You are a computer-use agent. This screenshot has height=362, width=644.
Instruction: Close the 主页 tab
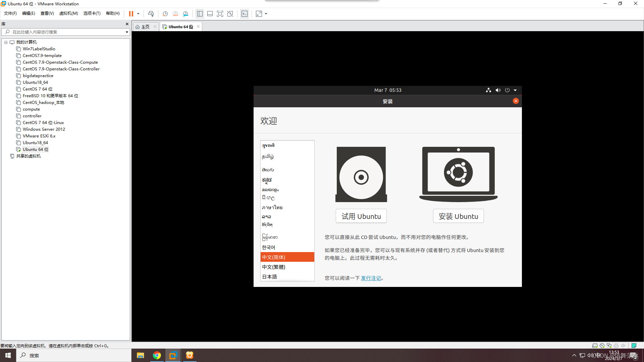coord(155,26)
